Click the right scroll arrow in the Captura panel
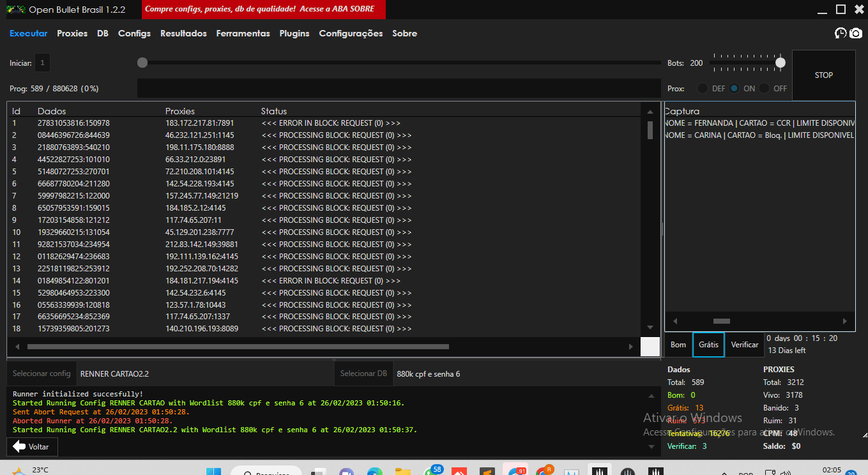The width and height of the screenshot is (868, 475). click(x=845, y=321)
